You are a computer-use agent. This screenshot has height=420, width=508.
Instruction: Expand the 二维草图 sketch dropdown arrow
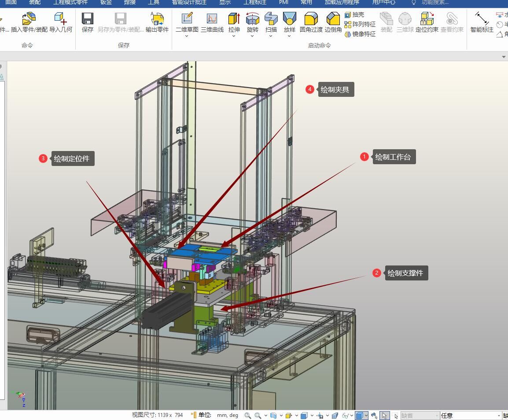(187, 36)
